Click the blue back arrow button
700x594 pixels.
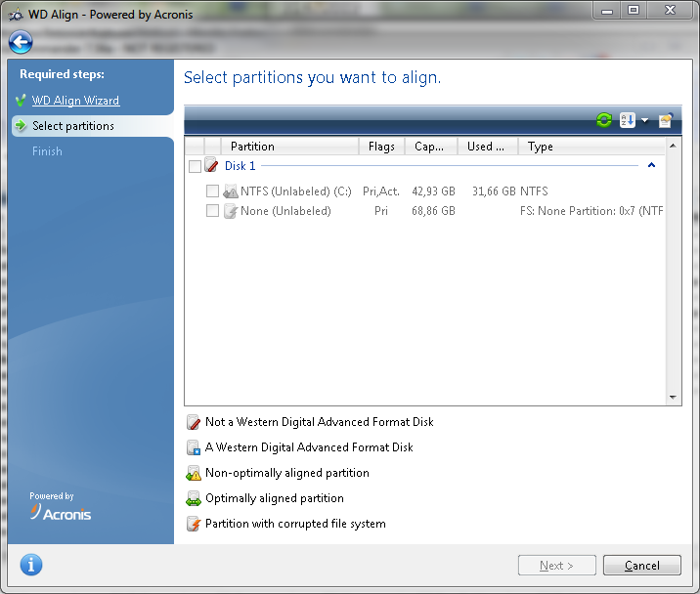click(x=21, y=42)
